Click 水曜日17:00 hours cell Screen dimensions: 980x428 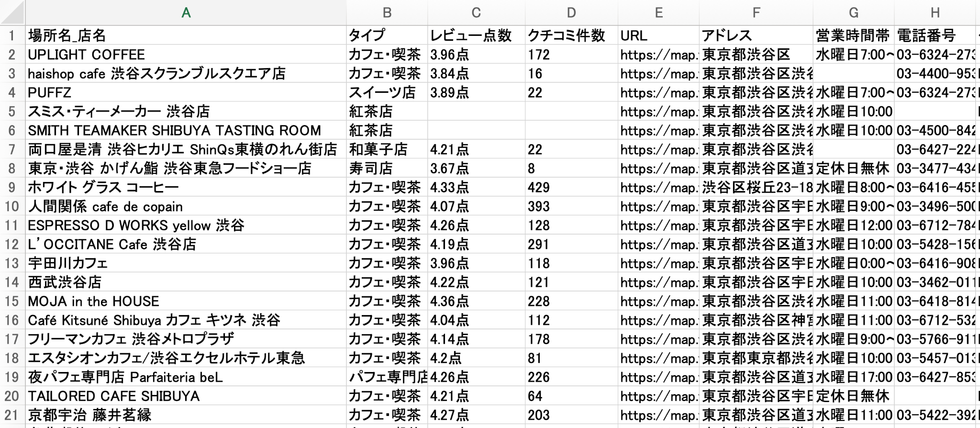tap(854, 377)
